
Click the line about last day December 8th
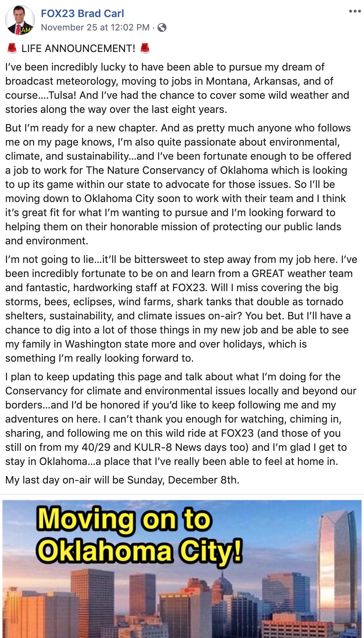coord(122,480)
